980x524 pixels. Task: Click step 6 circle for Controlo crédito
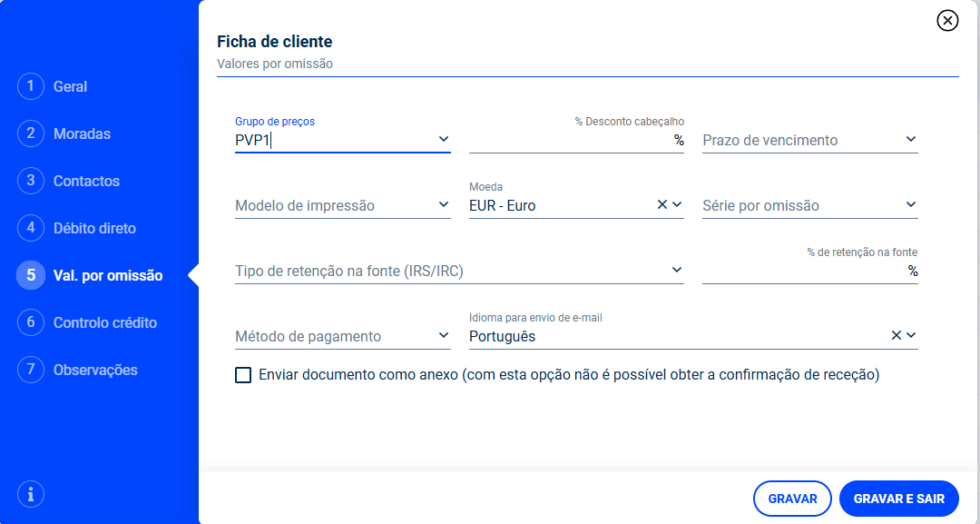(x=31, y=322)
